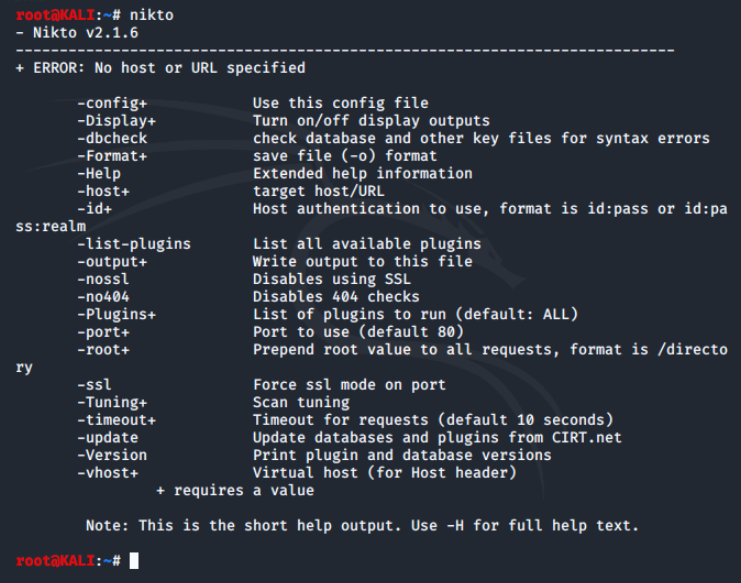Screen dimensions: 741x583
Task: Click the -Plugins+ option text
Action: (117, 315)
